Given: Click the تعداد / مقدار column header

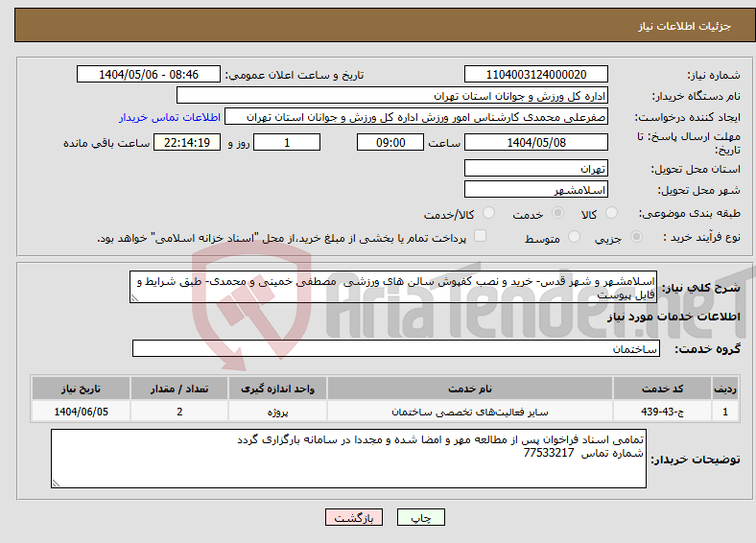Looking at the screenshot, I should click(178, 389).
